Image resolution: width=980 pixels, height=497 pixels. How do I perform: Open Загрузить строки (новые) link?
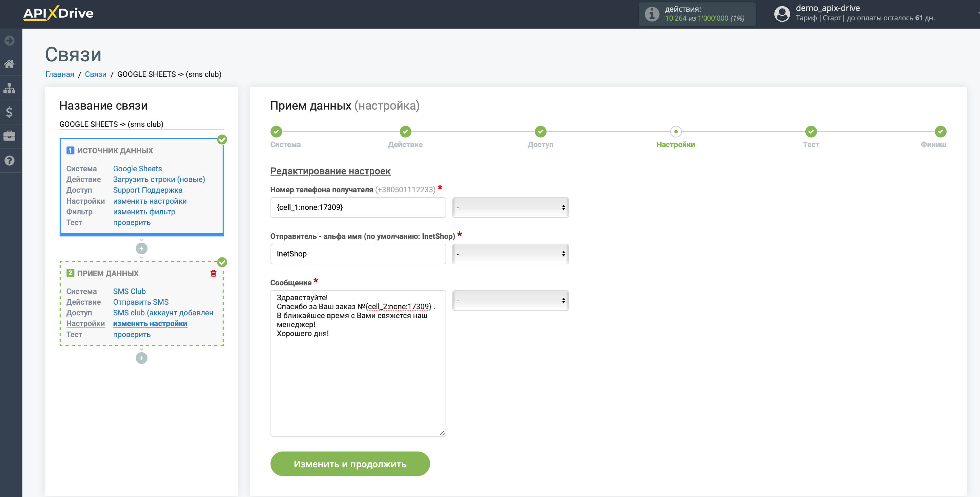159,179
